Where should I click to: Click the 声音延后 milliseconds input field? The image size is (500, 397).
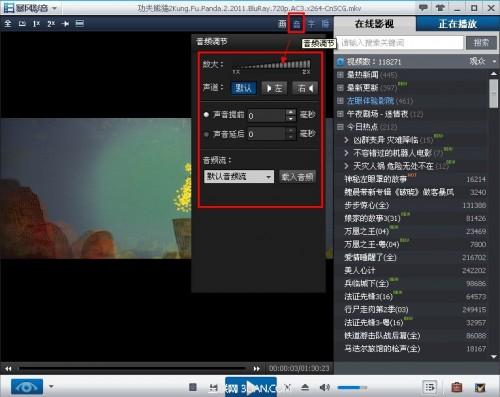click(x=266, y=134)
